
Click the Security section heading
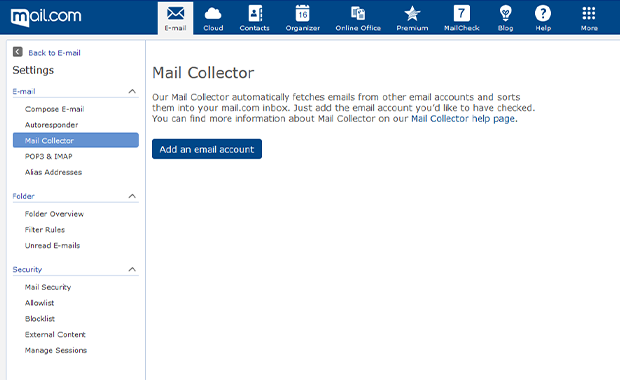click(x=27, y=269)
